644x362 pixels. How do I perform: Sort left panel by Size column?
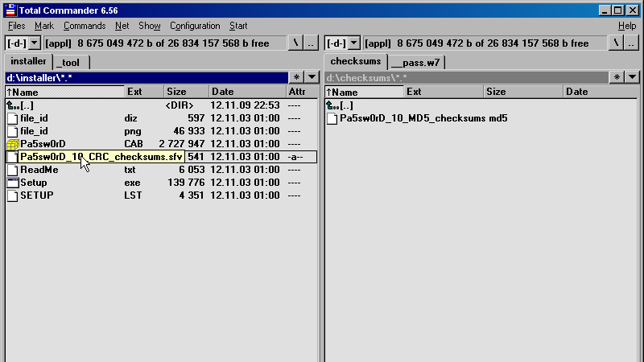point(186,92)
